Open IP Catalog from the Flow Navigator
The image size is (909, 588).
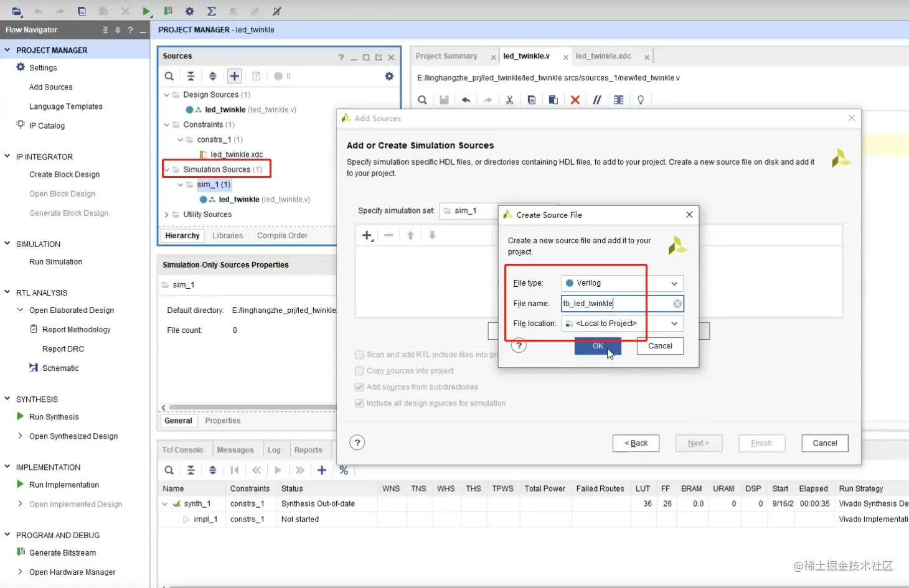tap(47, 126)
